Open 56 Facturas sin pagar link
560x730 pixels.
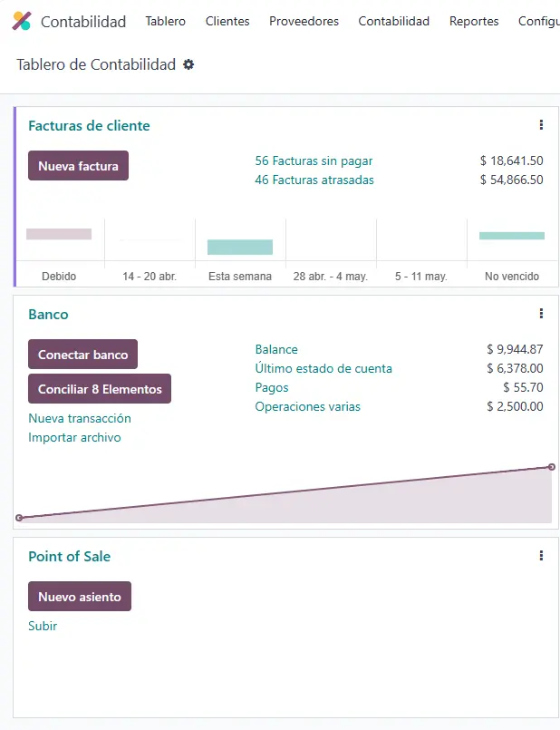click(314, 161)
